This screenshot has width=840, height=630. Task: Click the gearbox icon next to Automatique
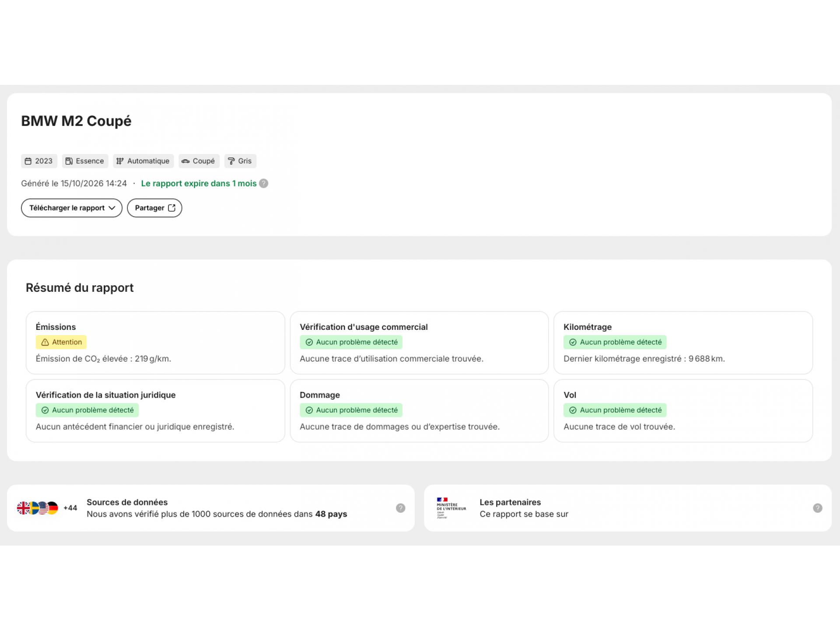[x=120, y=161]
